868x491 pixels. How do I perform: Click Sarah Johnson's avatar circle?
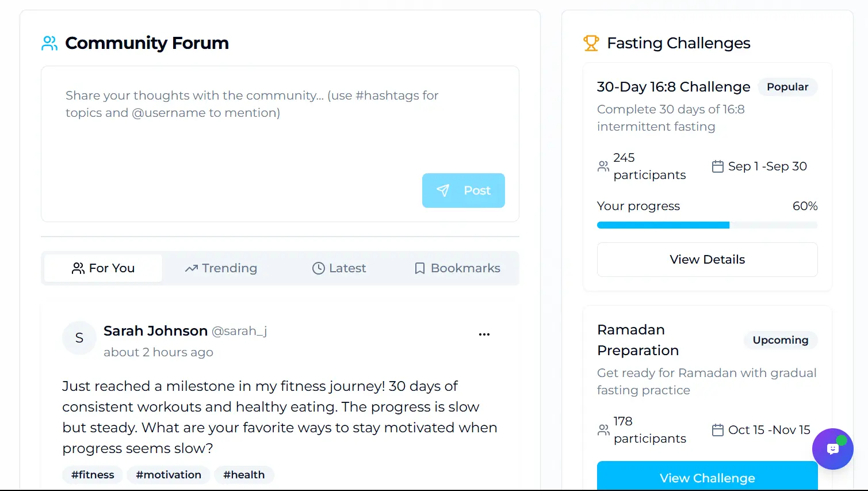click(79, 338)
